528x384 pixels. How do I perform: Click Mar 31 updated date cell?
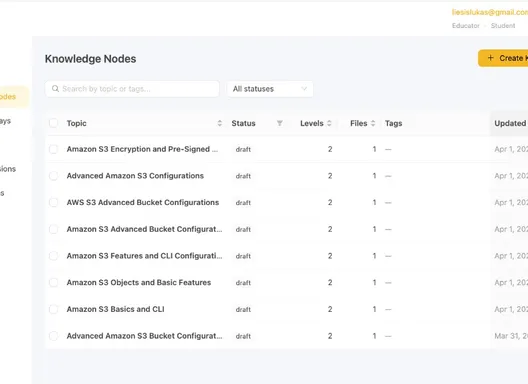[511, 336]
